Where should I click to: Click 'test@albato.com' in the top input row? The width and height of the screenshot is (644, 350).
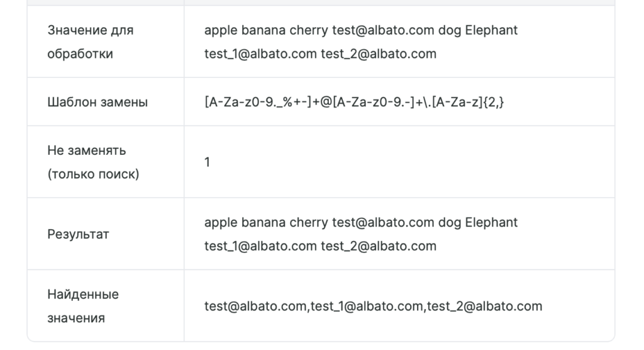tap(383, 30)
